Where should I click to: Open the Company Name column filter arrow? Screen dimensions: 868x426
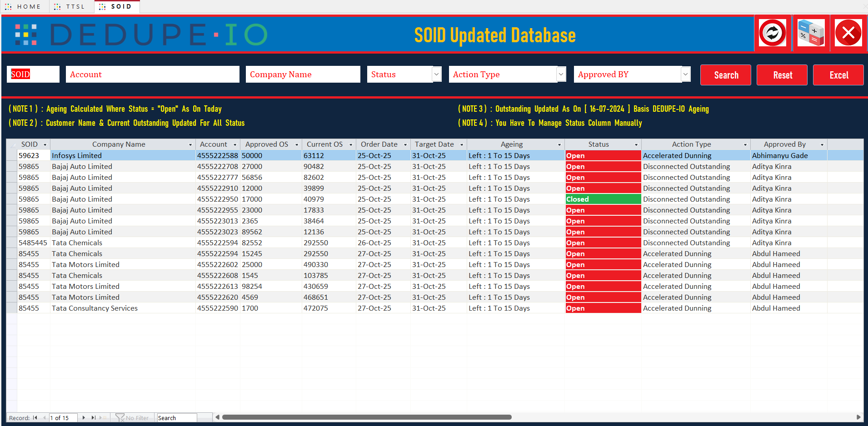tap(190, 144)
